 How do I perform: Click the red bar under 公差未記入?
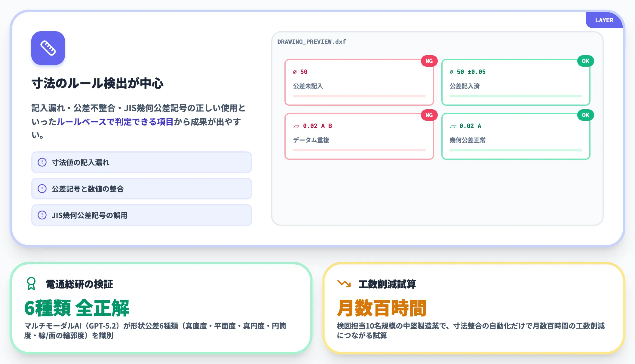pyautogui.click(x=359, y=96)
